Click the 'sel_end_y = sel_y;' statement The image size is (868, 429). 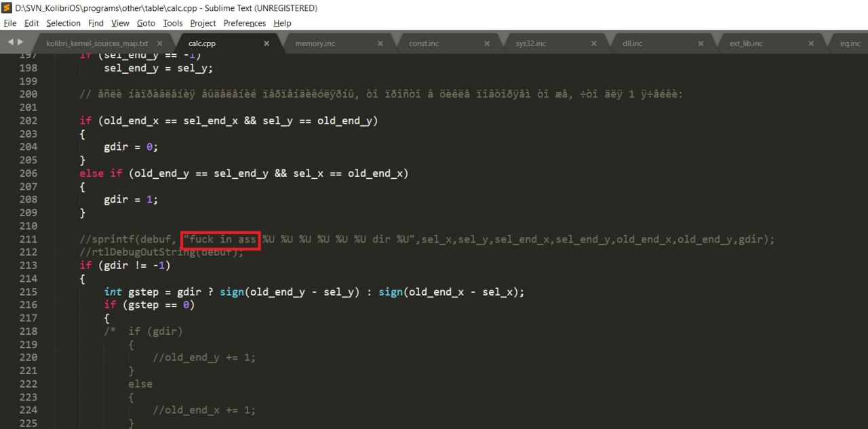coord(159,68)
